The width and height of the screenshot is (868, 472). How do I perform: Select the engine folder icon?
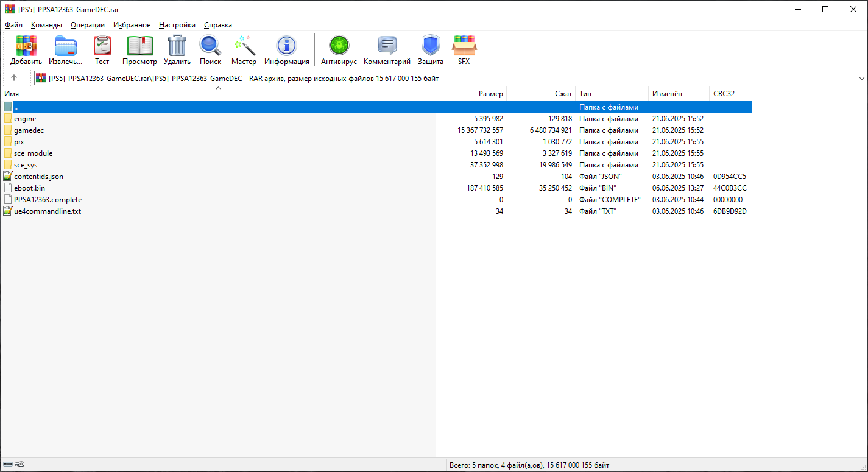8,119
